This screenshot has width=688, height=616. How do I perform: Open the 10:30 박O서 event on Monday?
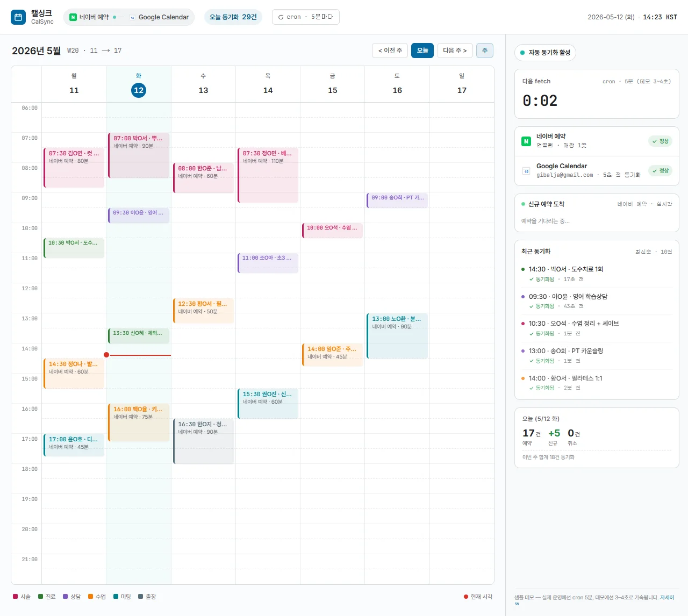click(74, 248)
